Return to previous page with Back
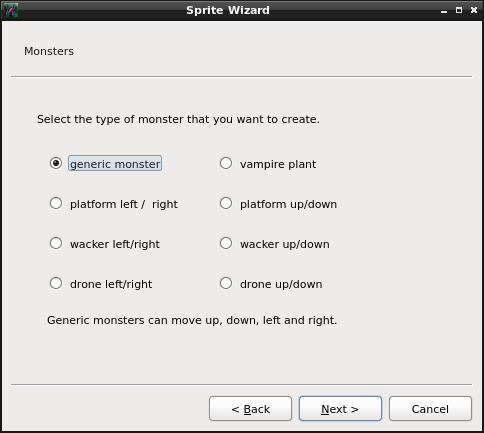 coord(250,409)
